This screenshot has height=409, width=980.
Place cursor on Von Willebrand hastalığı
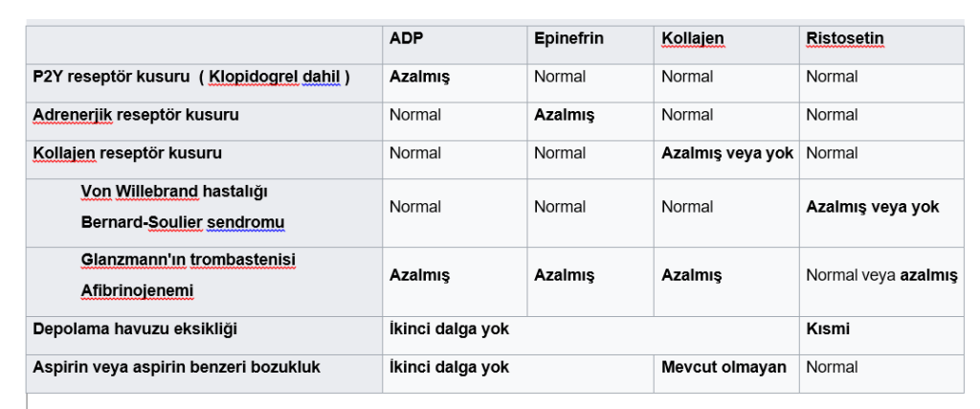click(x=175, y=191)
